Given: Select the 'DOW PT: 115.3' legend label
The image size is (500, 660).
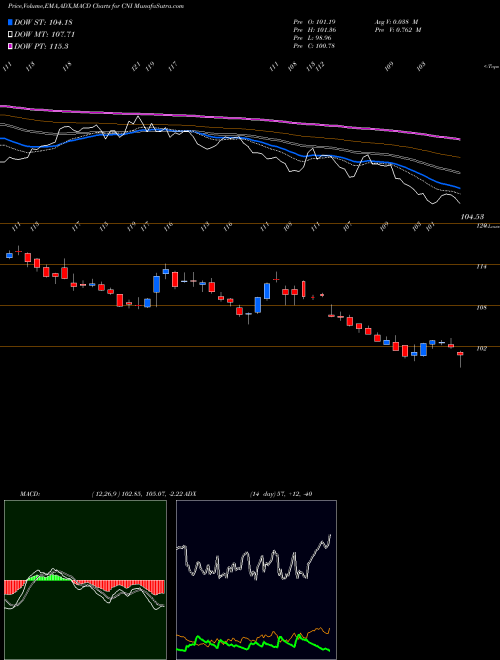Looking at the screenshot, I should (x=41, y=47).
